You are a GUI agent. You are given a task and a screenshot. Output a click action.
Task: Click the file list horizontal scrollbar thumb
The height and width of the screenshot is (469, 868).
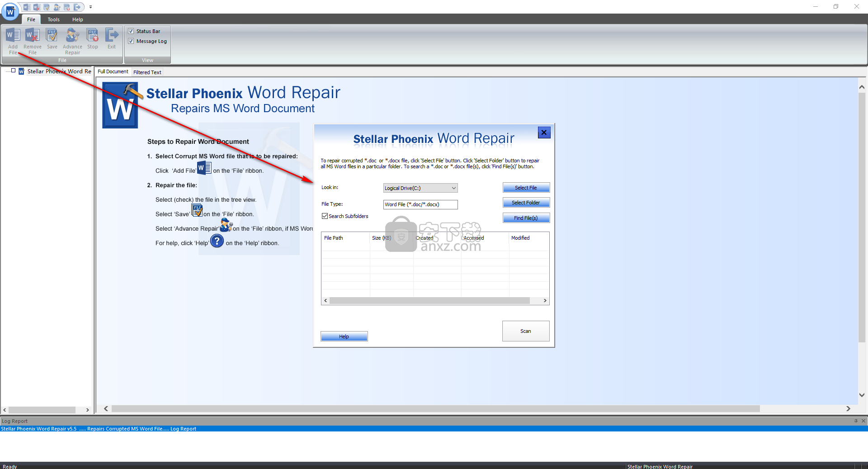(429, 301)
